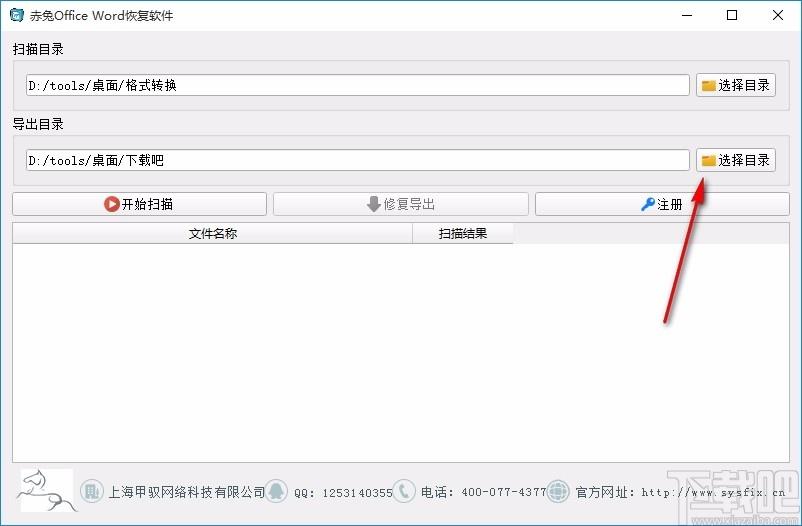Screen dimensions: 802x526
Task: Click the telephone icon
Action: point(404,492)
